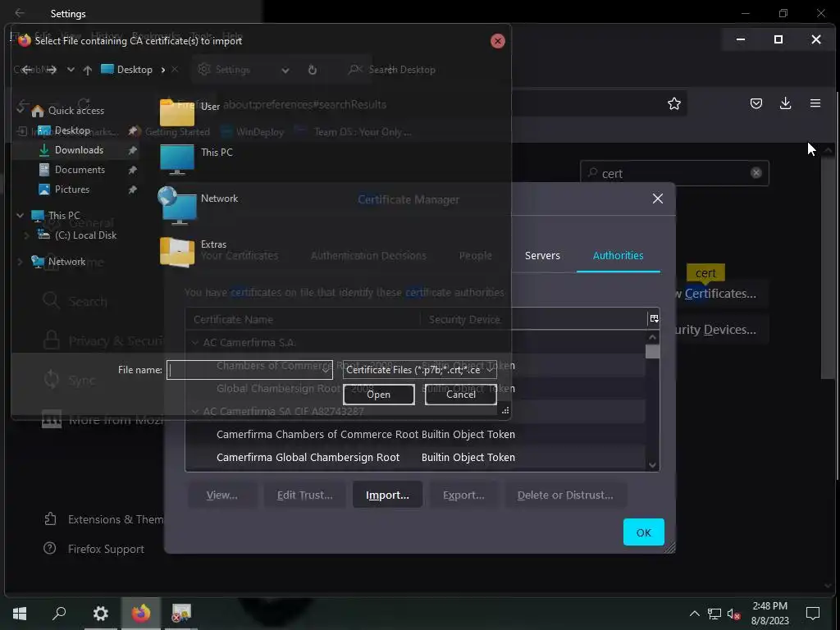The height and width of the screenshot is (630, 840).
Task: Select Camerfirma Global Chambersign Root row
Action: pos(415,458)
